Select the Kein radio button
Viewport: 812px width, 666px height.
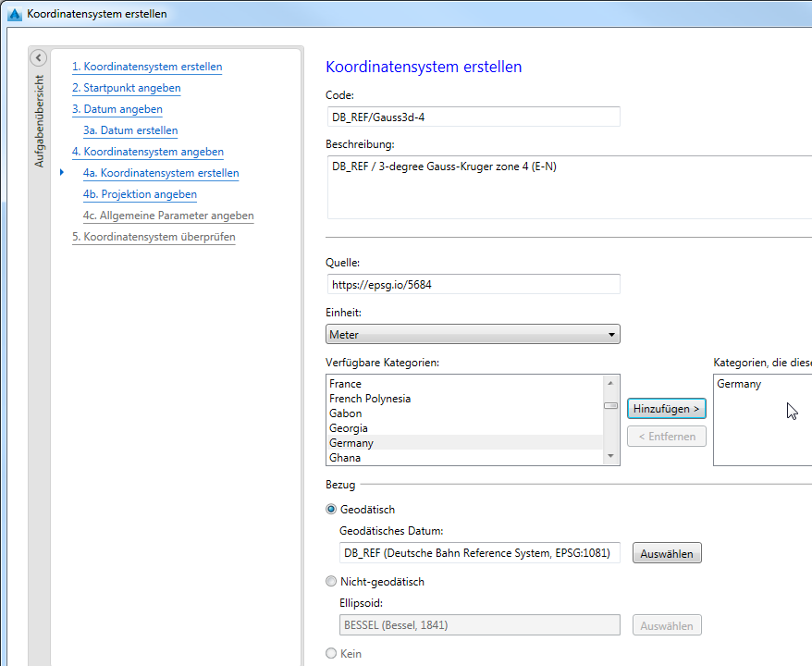(x=332, y=654)
